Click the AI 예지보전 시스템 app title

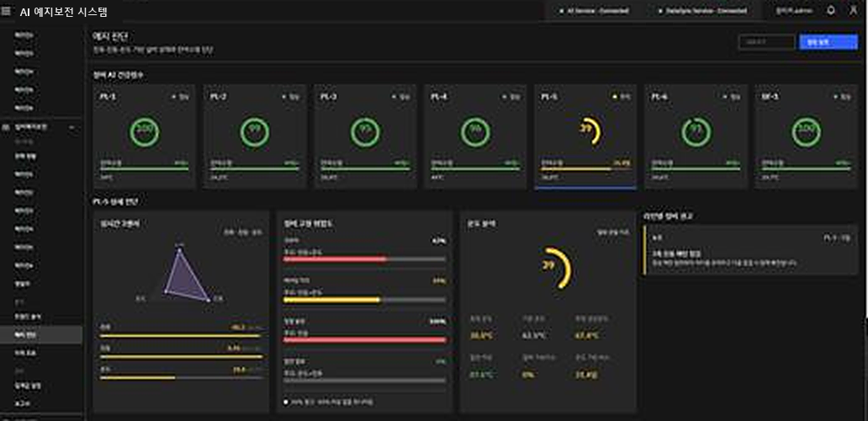63,12
